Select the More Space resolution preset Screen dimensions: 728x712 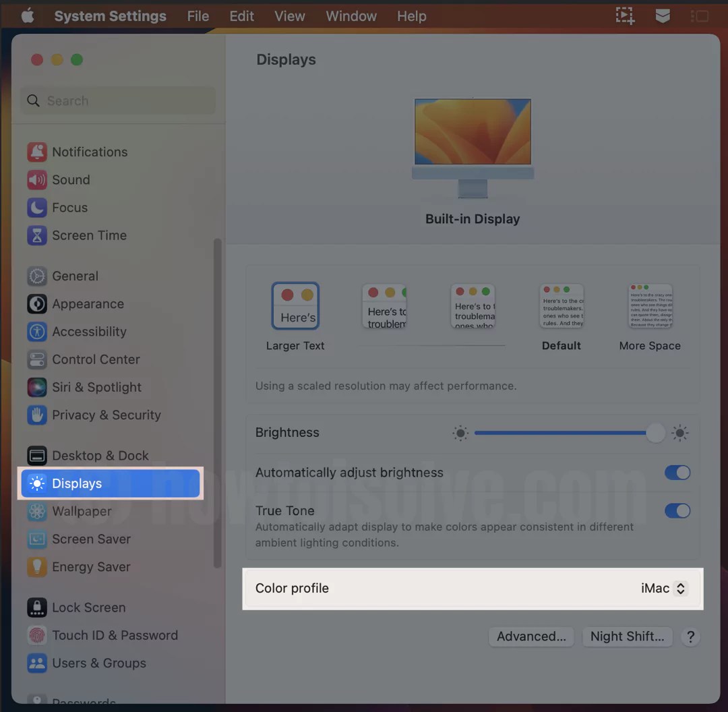pyautogui.click(x=650, y=305)
